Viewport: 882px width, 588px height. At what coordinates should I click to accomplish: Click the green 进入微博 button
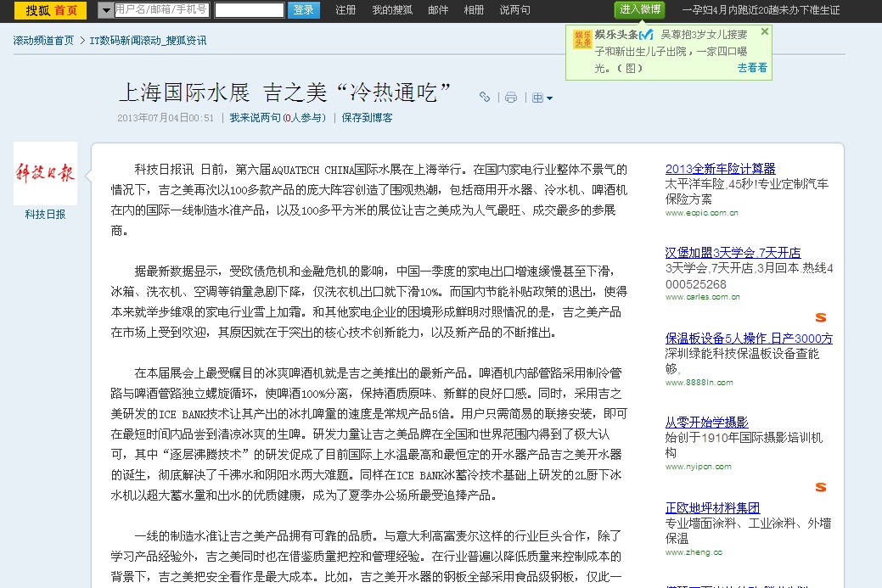(639, 9)
